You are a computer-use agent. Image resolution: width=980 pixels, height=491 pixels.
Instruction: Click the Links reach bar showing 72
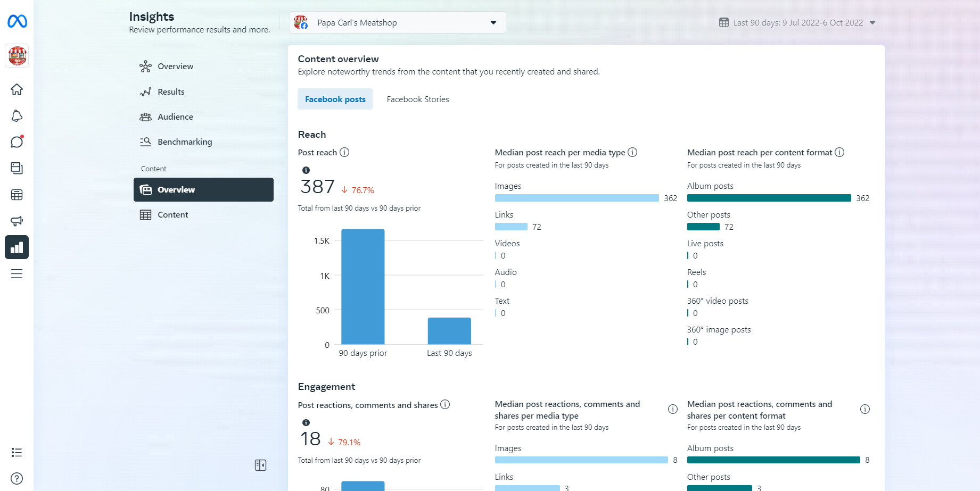511,227
